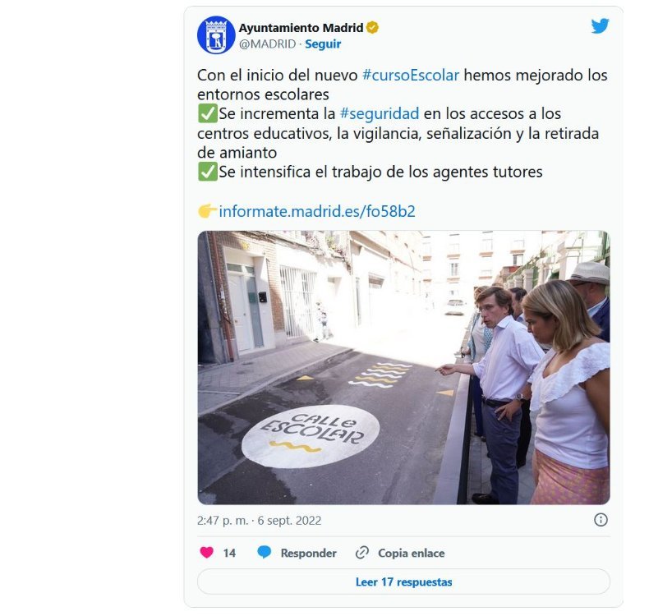Like the tweet with heart icon
The height and width of the screenshot is (616, 672).
pos(206,552)
